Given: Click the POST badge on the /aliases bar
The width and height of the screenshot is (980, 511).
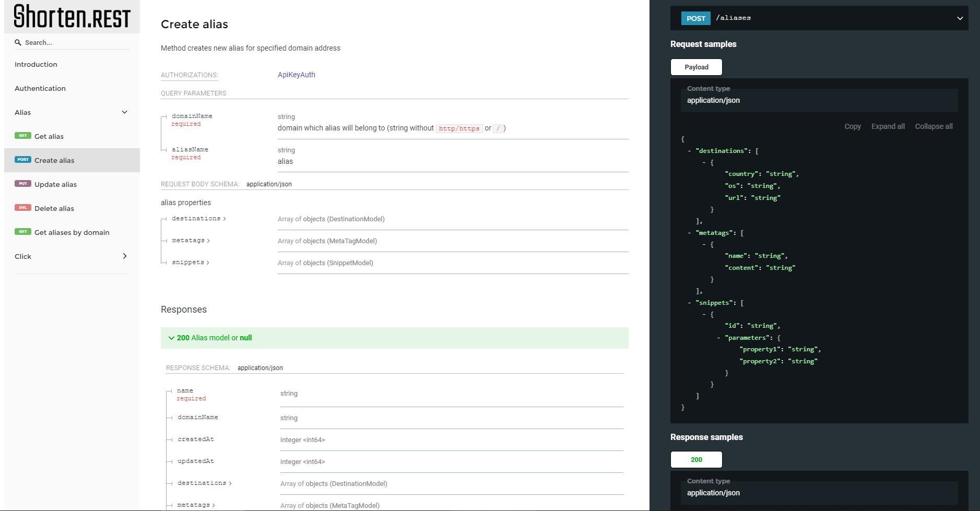Looking at the screenshot, I should (695, 18).
